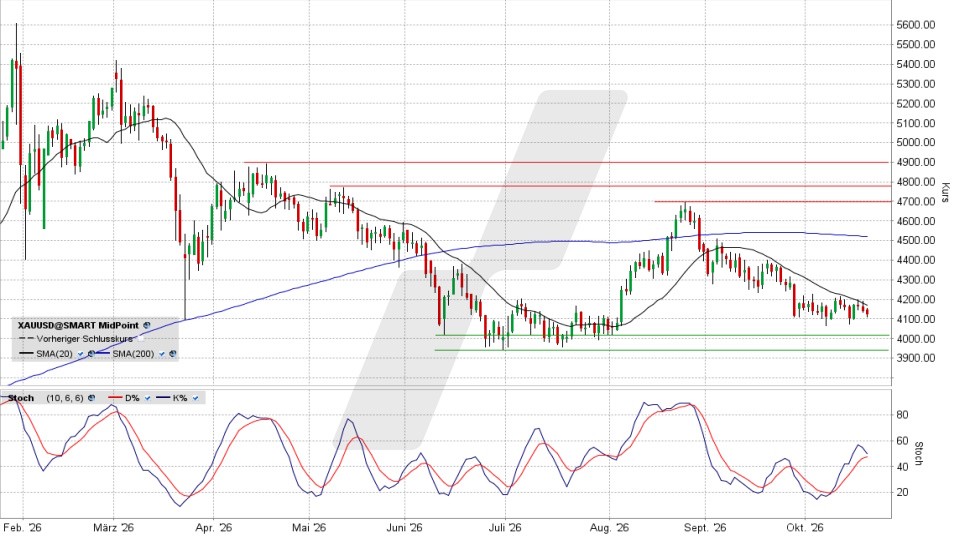Select the red resistance line at 4700

(x=771, y=201)
